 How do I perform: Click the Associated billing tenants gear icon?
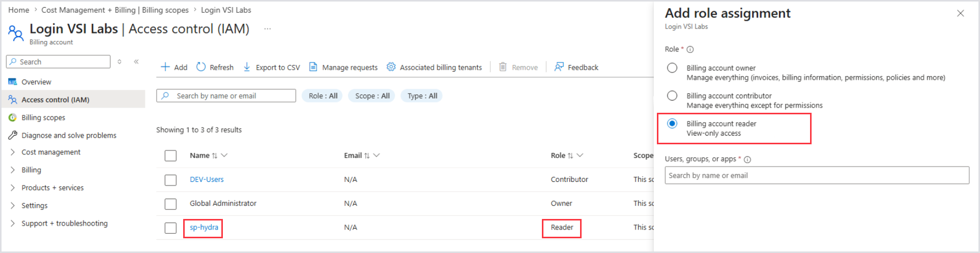(391, 67)
